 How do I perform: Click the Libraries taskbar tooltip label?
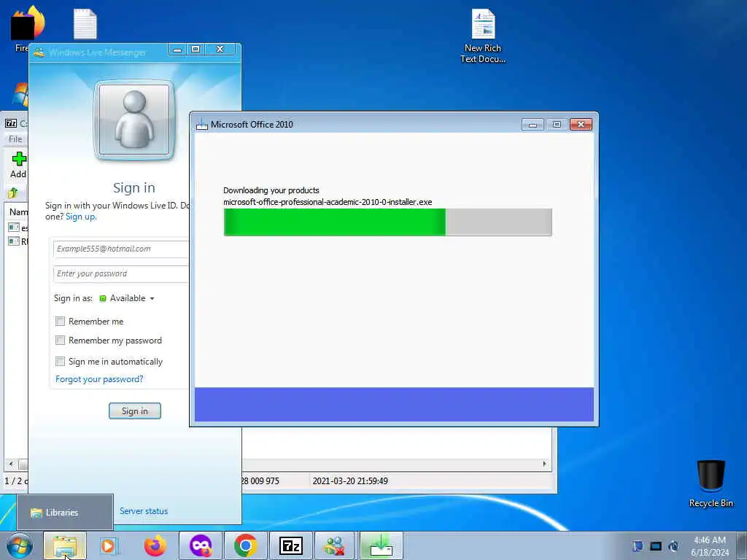[x=62, y=513]
